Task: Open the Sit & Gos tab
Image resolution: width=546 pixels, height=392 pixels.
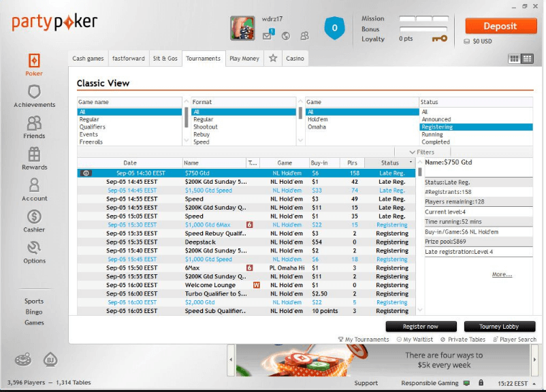Action: point(165,59)
